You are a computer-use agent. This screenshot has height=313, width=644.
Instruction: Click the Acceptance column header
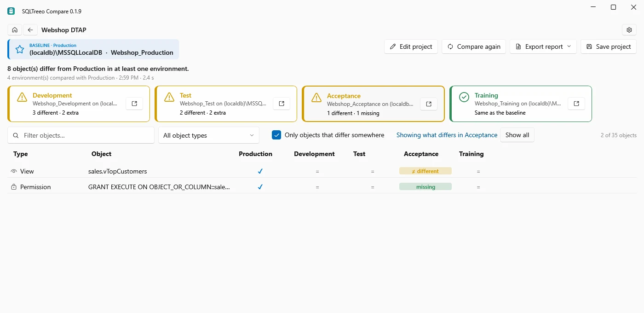(x=421, y=154)
